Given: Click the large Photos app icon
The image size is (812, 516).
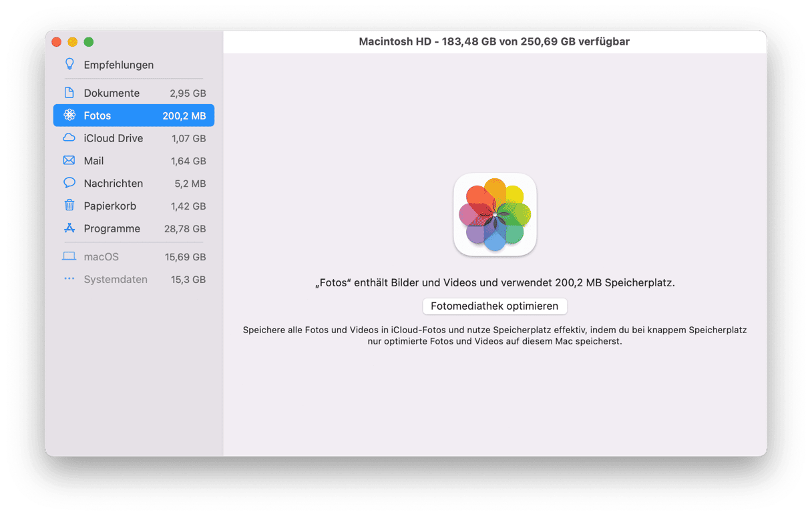Looking at the screenshot, I should 495,215.
